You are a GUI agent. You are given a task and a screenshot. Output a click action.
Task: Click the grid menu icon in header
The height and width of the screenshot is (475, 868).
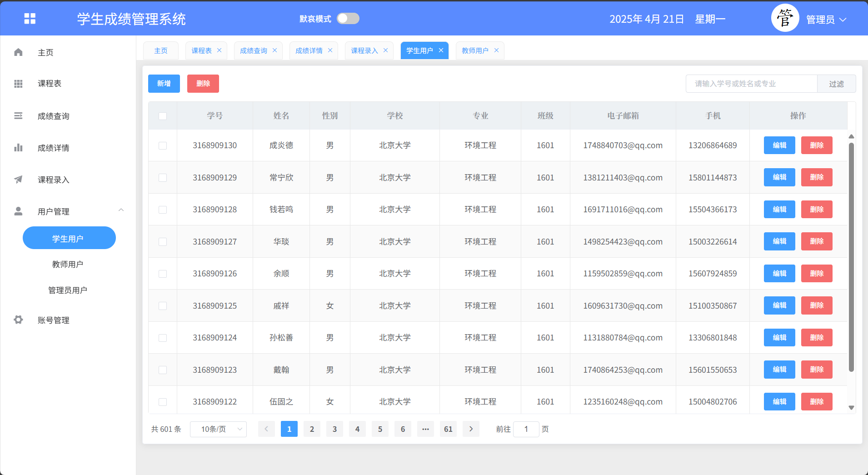(x=30, y=19)
